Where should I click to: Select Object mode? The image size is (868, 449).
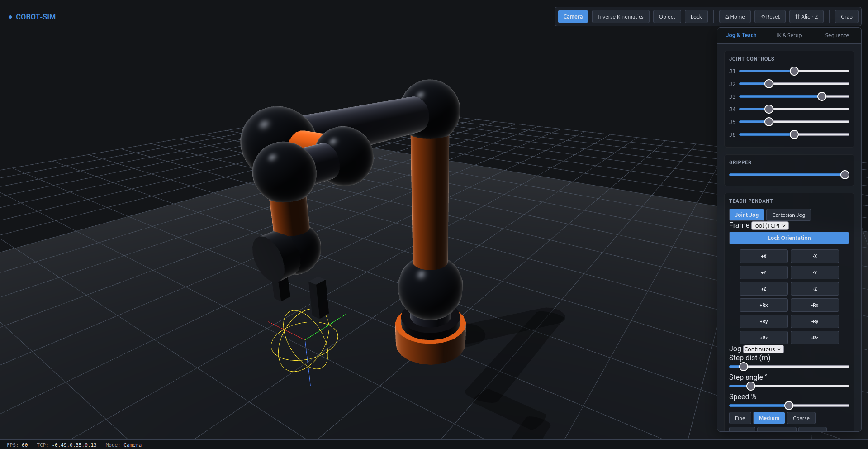pos(667,17)
